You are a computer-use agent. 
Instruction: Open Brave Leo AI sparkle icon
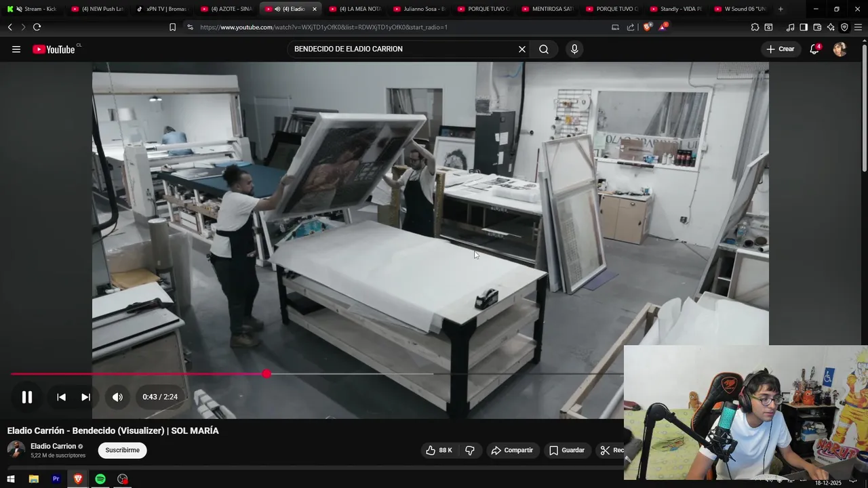[x=831, y=27]
